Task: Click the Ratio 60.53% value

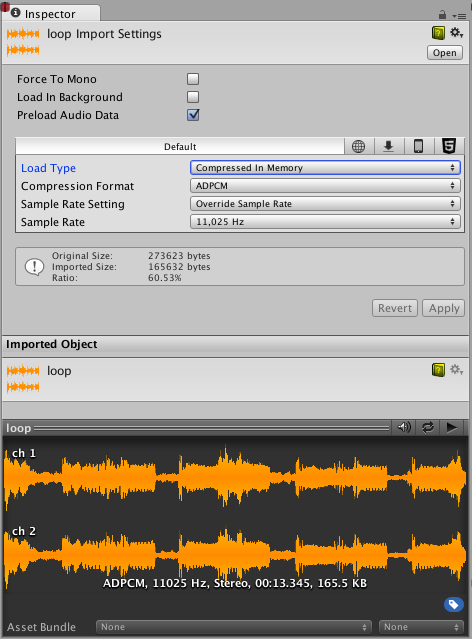Action: [x=165, y=278]
